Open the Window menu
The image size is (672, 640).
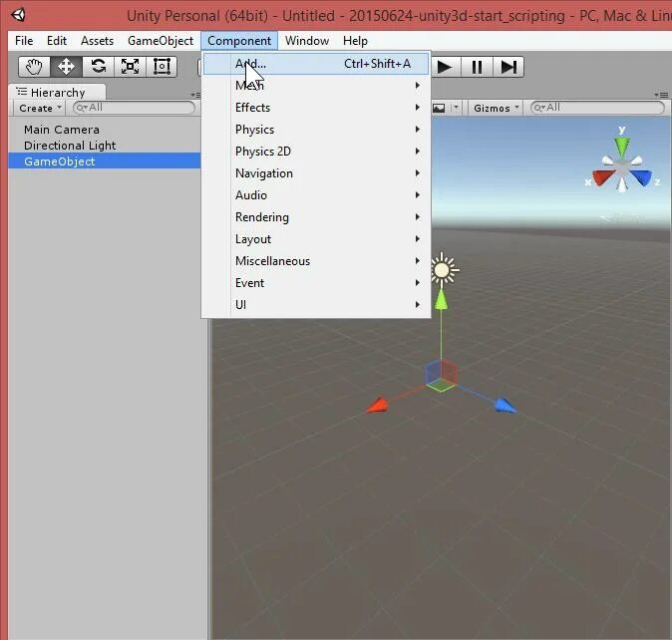coord(307,41)
